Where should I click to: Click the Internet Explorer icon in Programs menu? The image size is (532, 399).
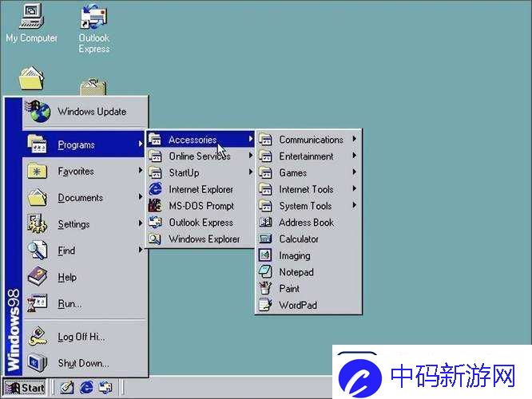click(156, 189)
